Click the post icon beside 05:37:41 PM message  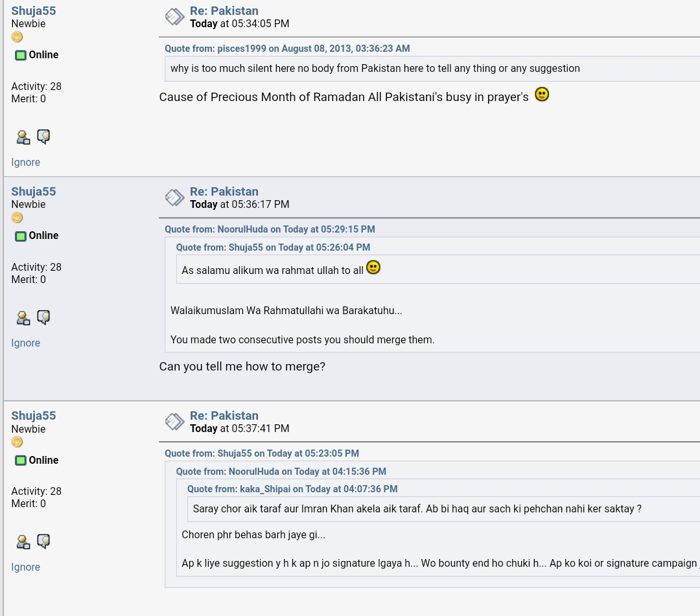click(174, 422)
